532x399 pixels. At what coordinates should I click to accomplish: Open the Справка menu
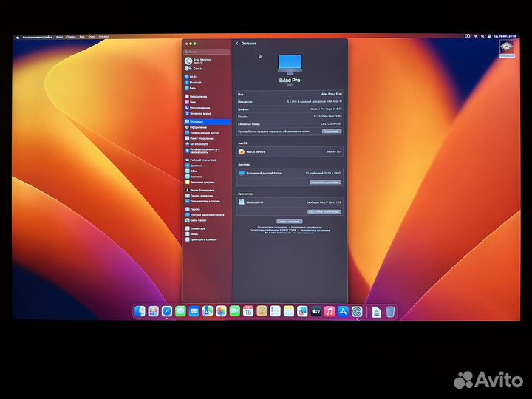104,37
